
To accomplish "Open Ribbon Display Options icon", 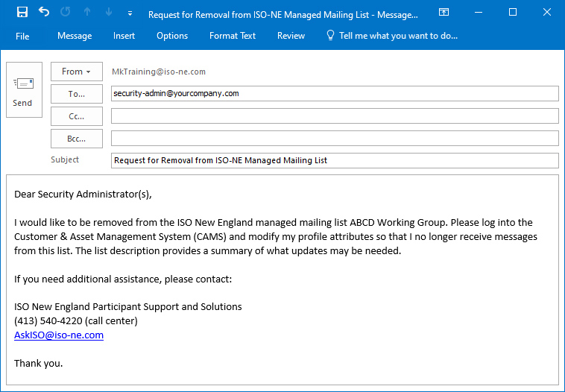I will [x=444, y=13].
